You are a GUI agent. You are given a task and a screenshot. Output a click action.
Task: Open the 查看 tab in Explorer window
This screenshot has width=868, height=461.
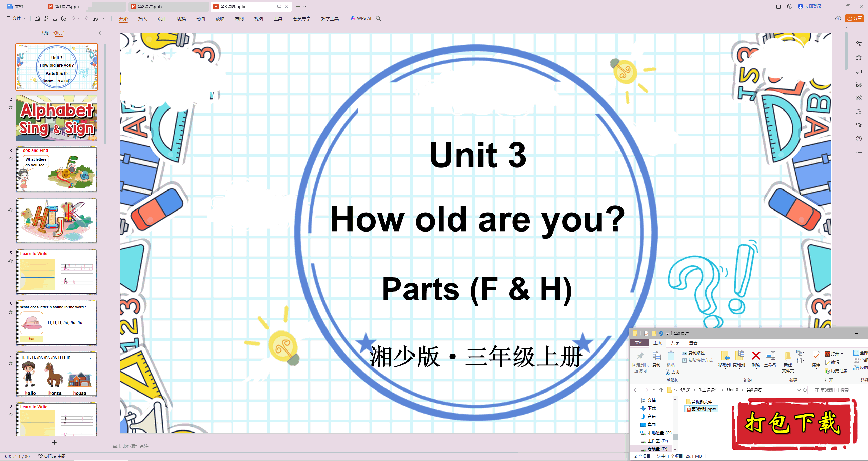tap(693, 343)
